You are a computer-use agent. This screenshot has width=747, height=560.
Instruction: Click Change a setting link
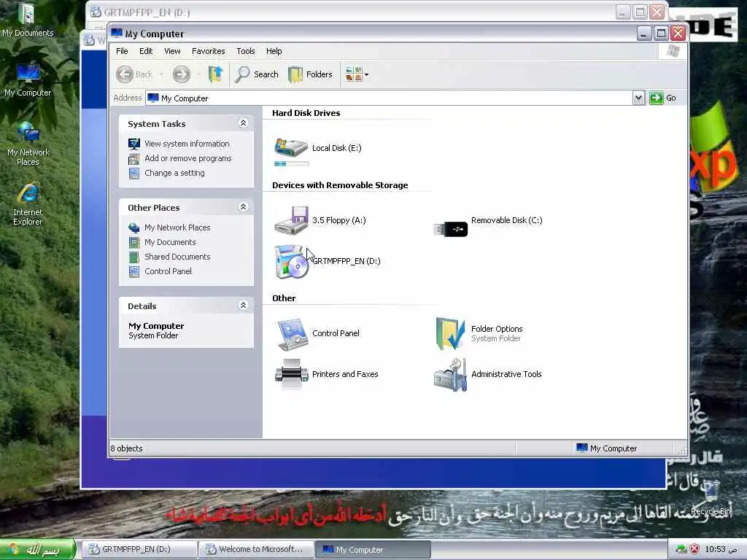tap(174, 174)
